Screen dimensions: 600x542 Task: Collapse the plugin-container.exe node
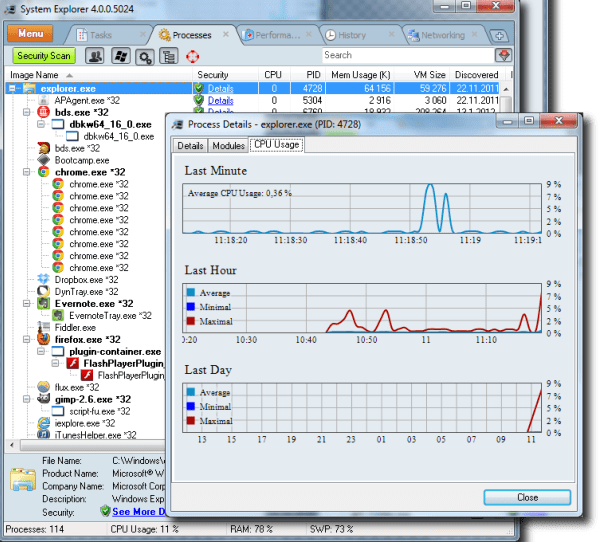(41, 351)
